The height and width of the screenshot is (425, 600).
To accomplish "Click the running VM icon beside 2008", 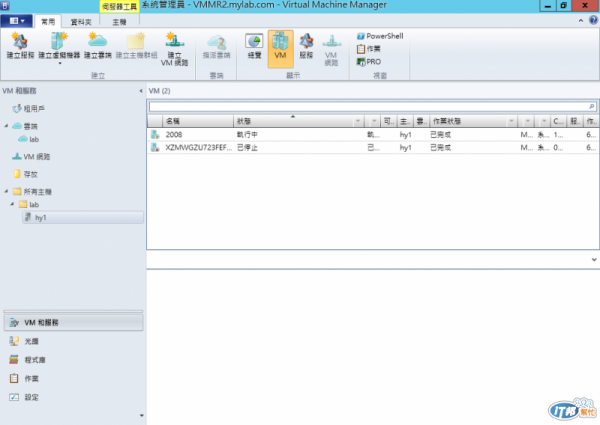I will pos(155,134).
